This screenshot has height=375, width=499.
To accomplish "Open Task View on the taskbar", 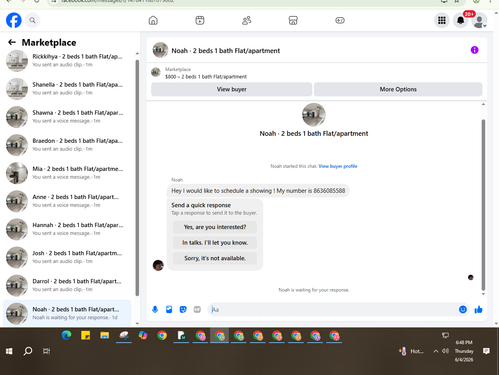I will pyautogui.click(x=46, y=351).
